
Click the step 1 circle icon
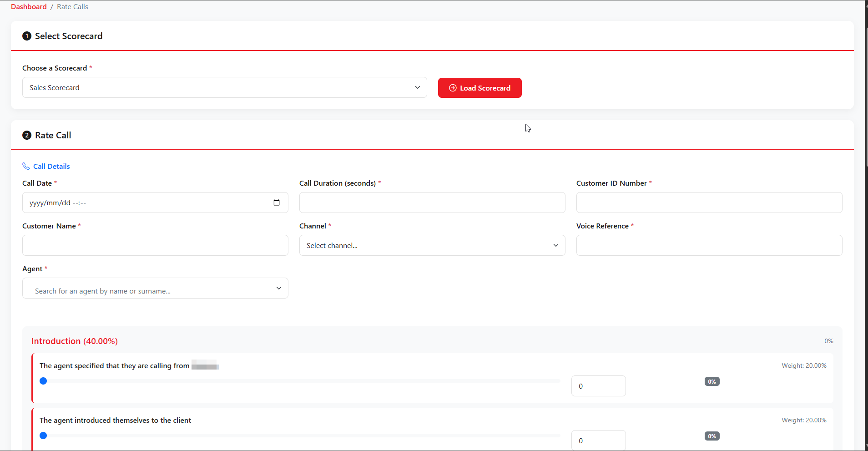pos(27,36)
